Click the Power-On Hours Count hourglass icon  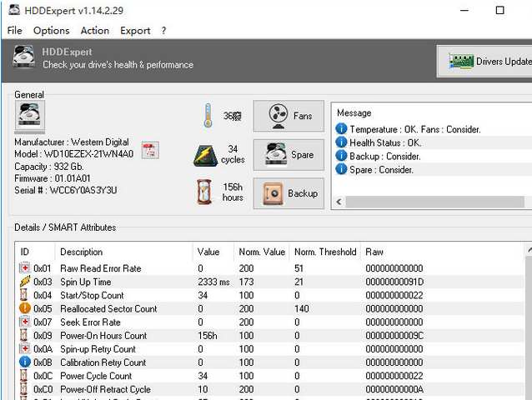tap(23, 335)
